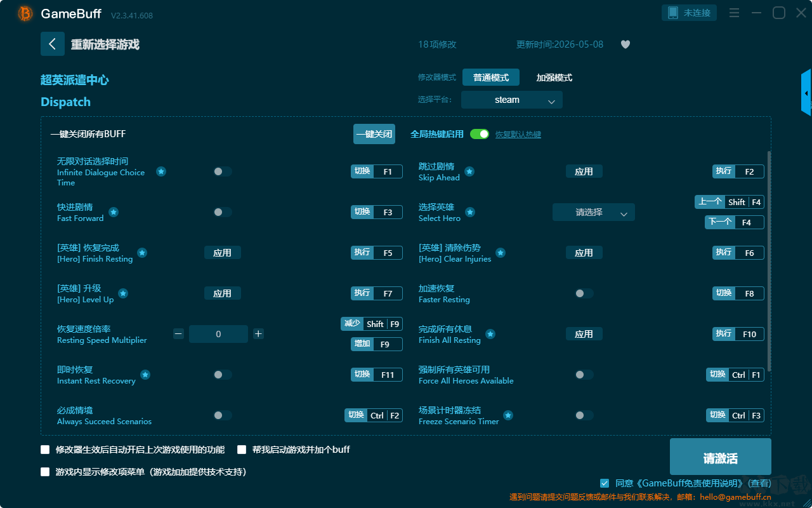
Task: Click star icon beside Finish All Resting
Action: 490,334
